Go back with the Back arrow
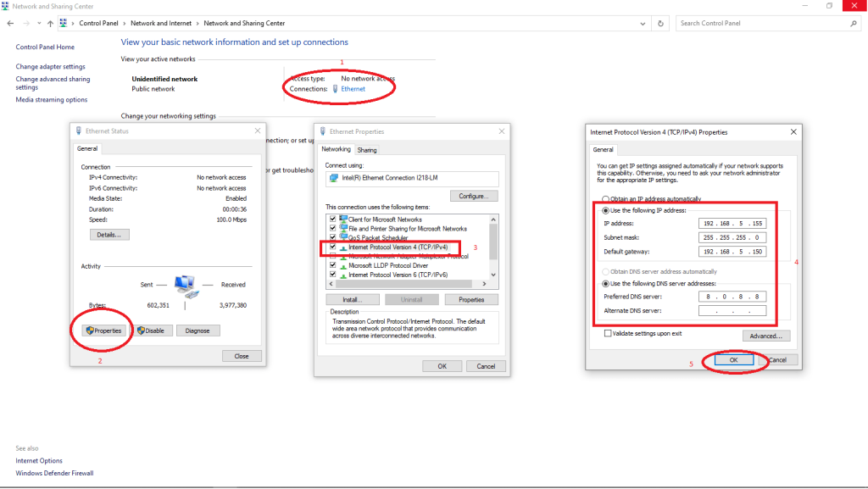The width and height of the screenshot is (868, 489). tap(10, 23)
